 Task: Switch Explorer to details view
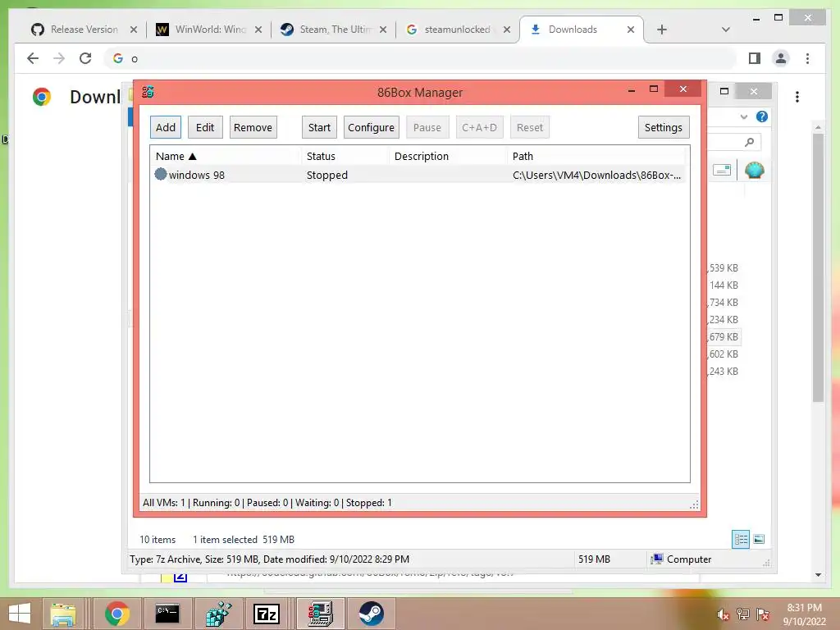pyautogui.click(x=741, y=539)
